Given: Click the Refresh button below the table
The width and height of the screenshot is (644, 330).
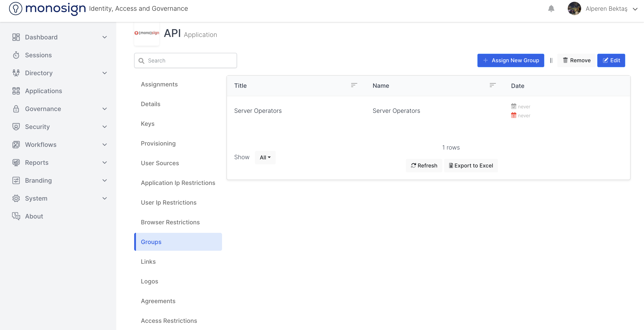Looking at the screenshot, I should click(x=424, y=165).
